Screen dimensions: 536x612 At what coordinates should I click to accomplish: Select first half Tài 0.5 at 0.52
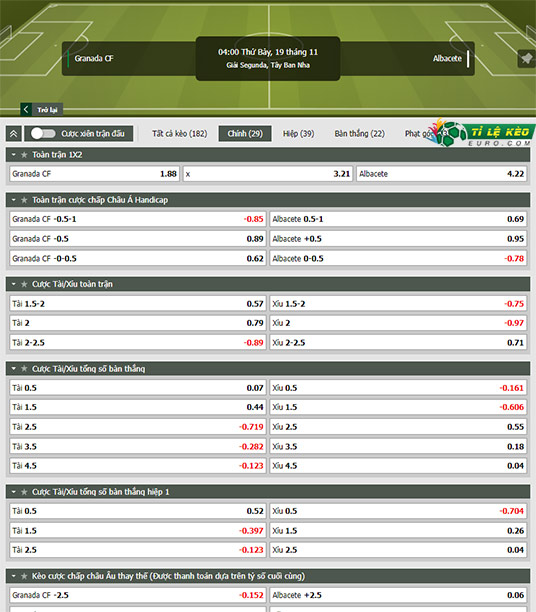pos(138,511)
